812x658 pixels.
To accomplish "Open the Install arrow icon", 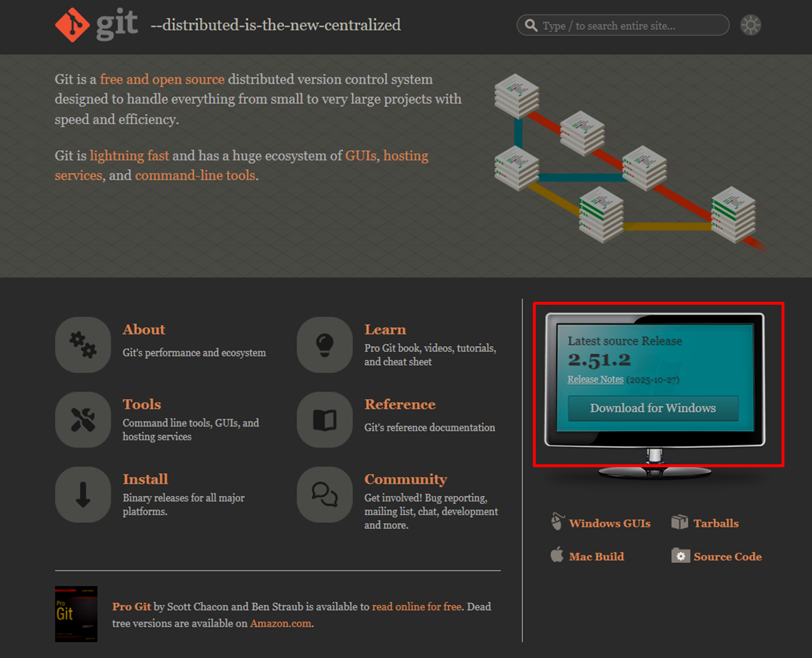I will coord(83,494).
